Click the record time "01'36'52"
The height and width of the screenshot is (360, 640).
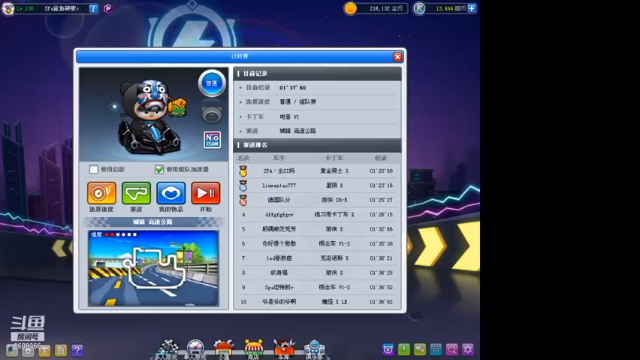coord(381,287)
